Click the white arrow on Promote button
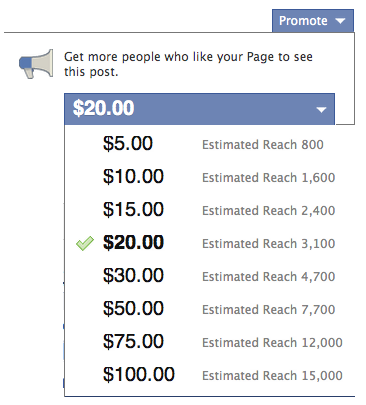Viewport: 366px width, 405px height. (340, 21)
